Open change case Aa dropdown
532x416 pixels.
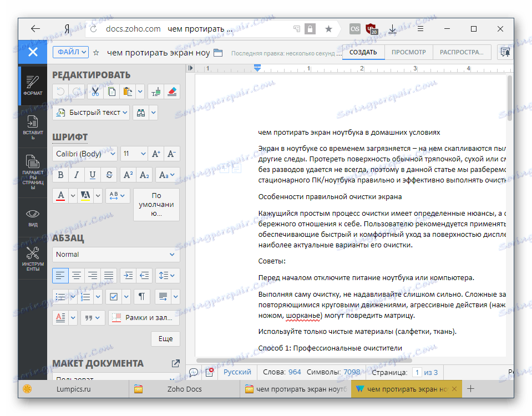coord(168,175)
